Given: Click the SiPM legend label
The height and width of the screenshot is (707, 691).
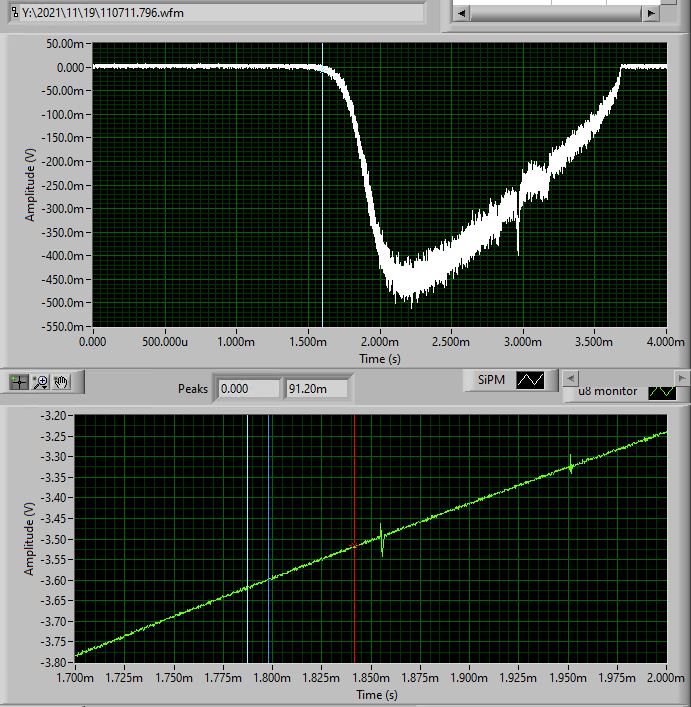Looking at the screenshot, I should coord(490,380).
